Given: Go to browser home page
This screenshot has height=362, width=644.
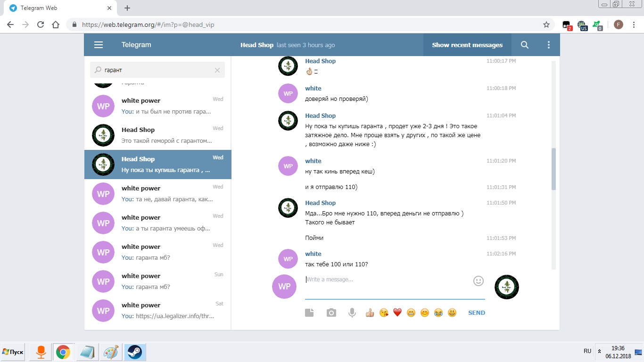Looking at the screenshot, I should pos(56,25).
